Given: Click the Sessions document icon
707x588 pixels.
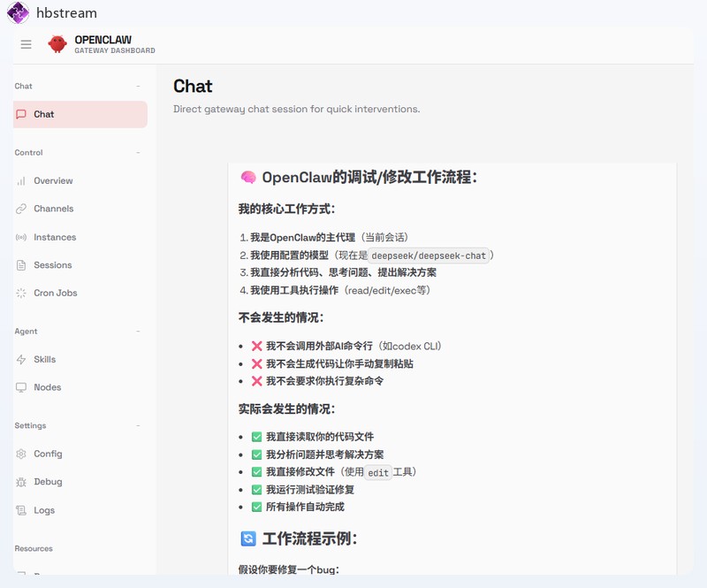Looking at the screenshot, I should (x=21, y=265).
